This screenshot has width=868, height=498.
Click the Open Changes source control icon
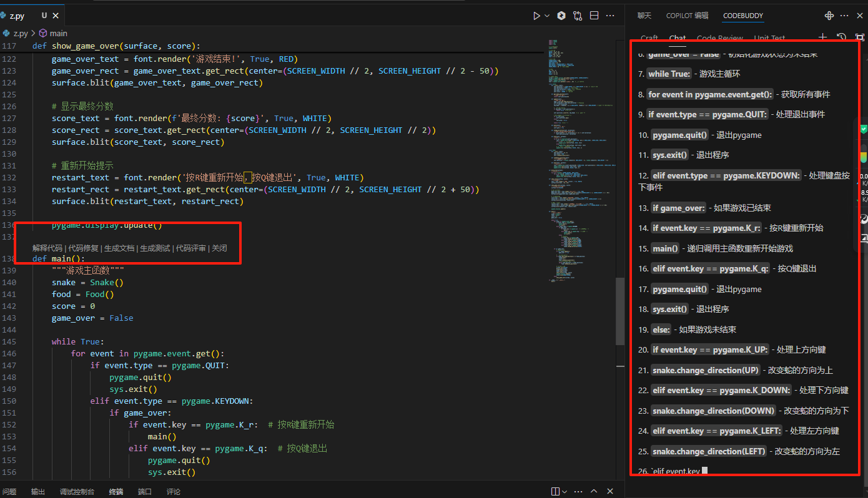point(577,16)
